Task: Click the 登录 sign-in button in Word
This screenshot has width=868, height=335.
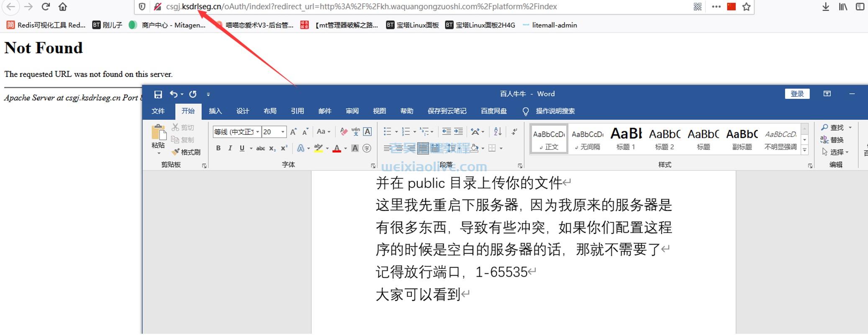Action: [797, 94]
